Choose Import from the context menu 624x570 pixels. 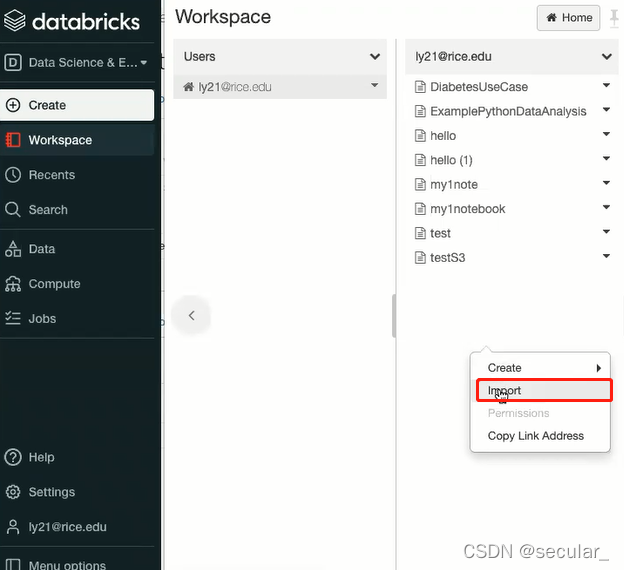(544, 390)
